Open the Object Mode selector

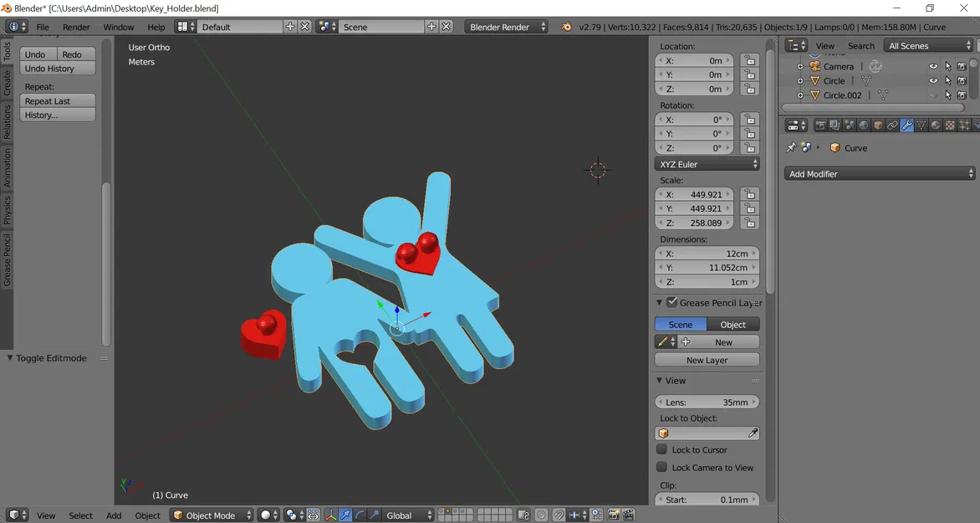(212, 515)
